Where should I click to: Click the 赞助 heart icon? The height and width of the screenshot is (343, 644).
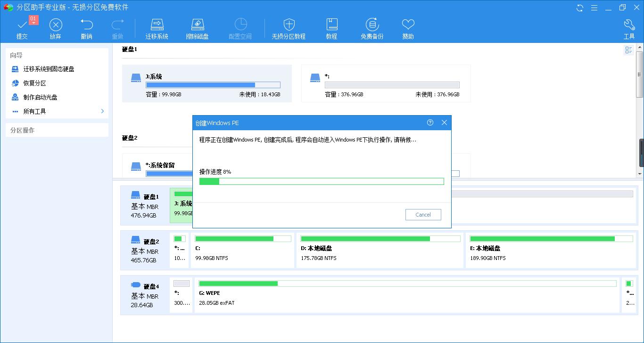(408, 24)
